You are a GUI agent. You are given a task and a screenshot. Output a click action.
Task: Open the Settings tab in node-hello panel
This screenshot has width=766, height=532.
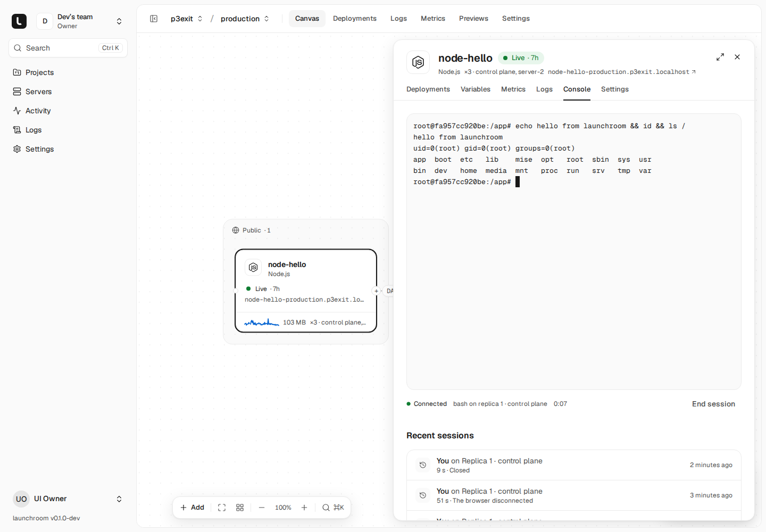[615, 89]
